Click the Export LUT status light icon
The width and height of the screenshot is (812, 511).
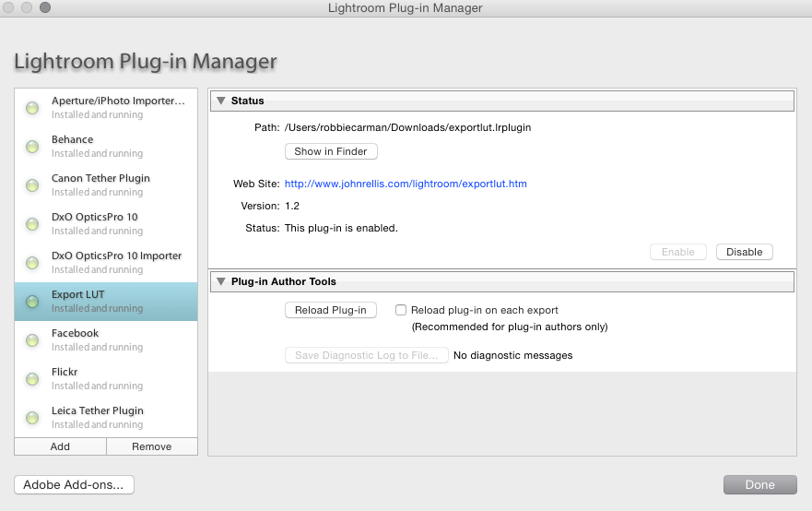coord(32,302)
